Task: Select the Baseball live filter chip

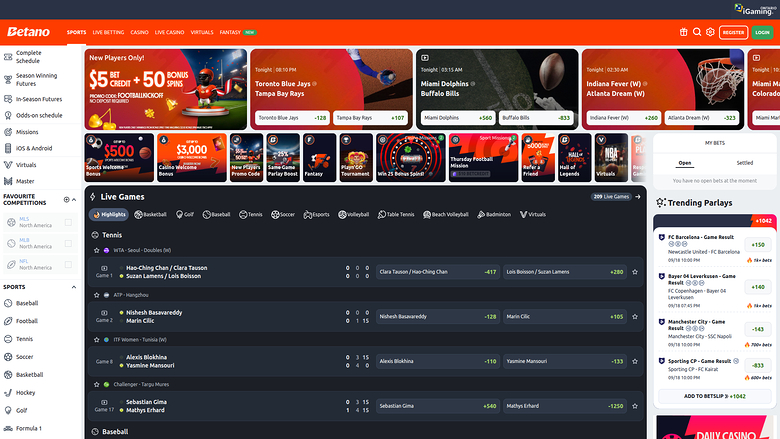Action: point(216,214)
